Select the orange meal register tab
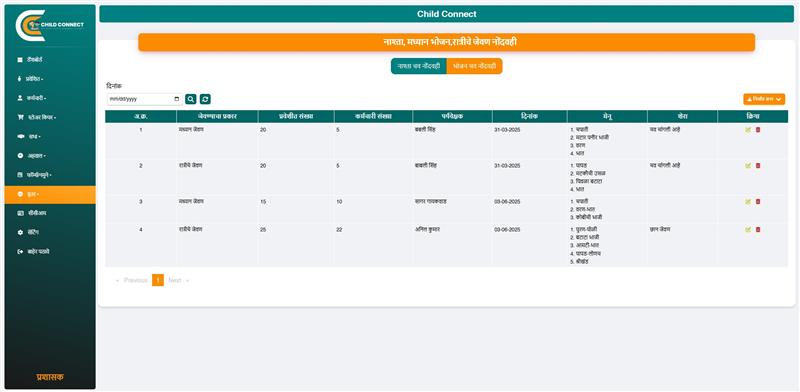 [x=474, y=66]
